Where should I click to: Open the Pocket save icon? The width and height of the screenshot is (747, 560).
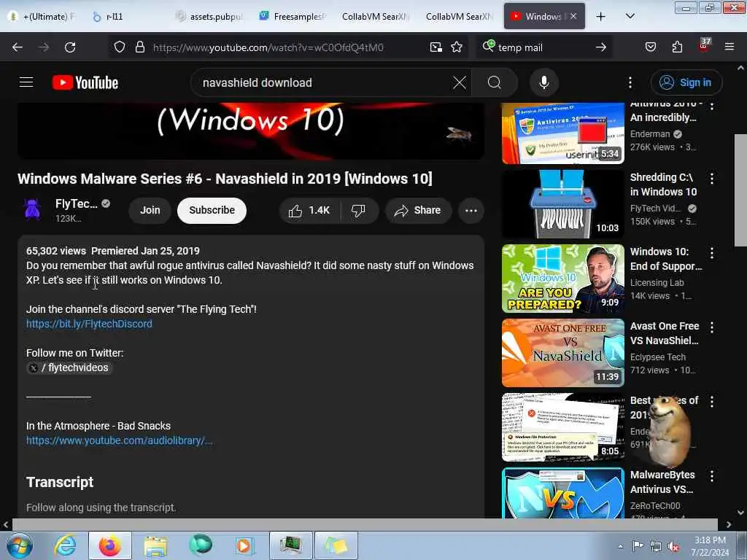click(650, 47)
